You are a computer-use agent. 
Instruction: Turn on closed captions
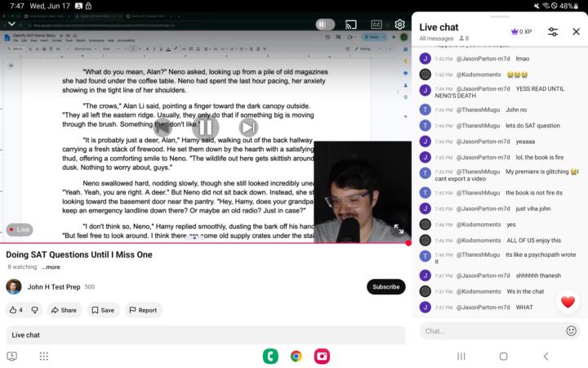376,25
